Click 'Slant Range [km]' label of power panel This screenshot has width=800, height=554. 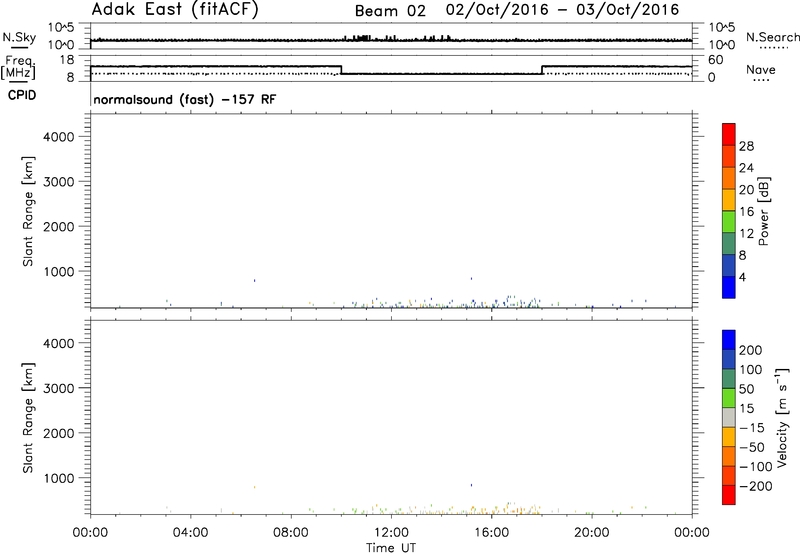tap(28, 211)
